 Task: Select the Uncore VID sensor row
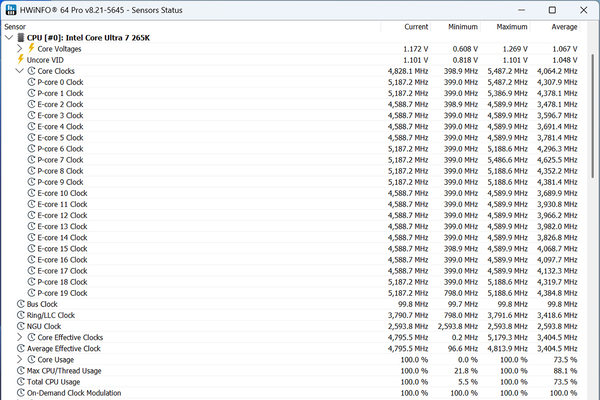(291, 60)
